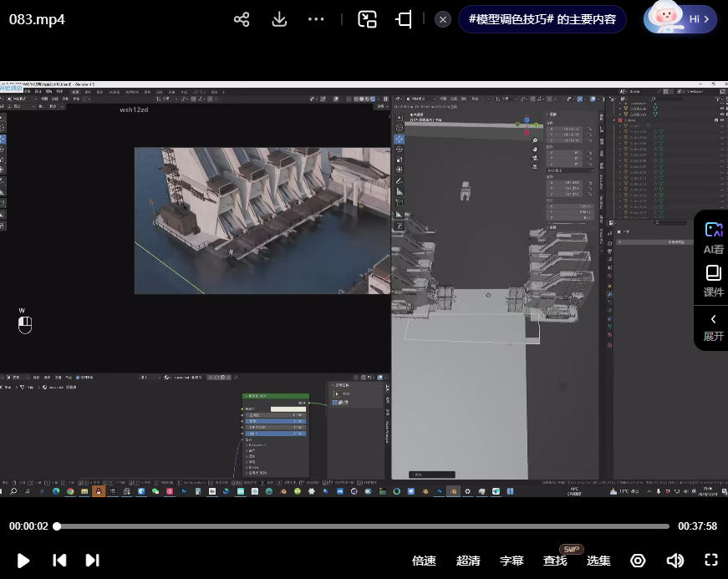Toggle 字幕 subtitles
728x579 pixels.
[512, 561]
